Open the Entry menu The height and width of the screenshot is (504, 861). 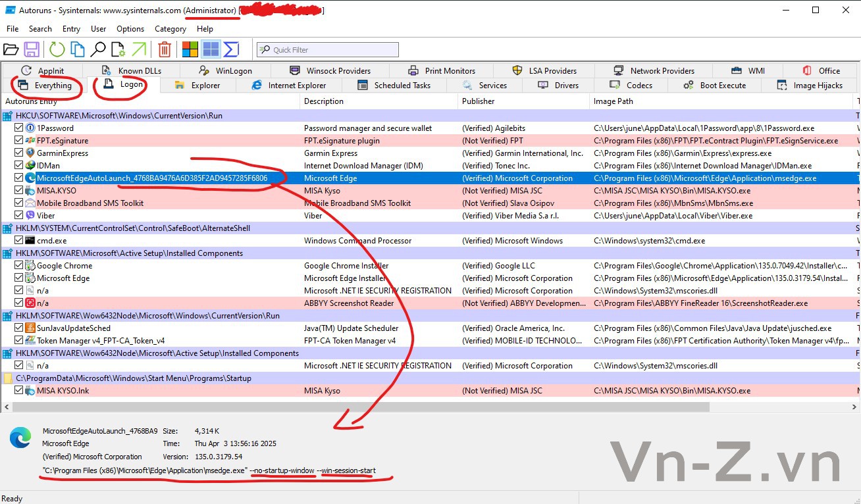click(x=71, y=29)
